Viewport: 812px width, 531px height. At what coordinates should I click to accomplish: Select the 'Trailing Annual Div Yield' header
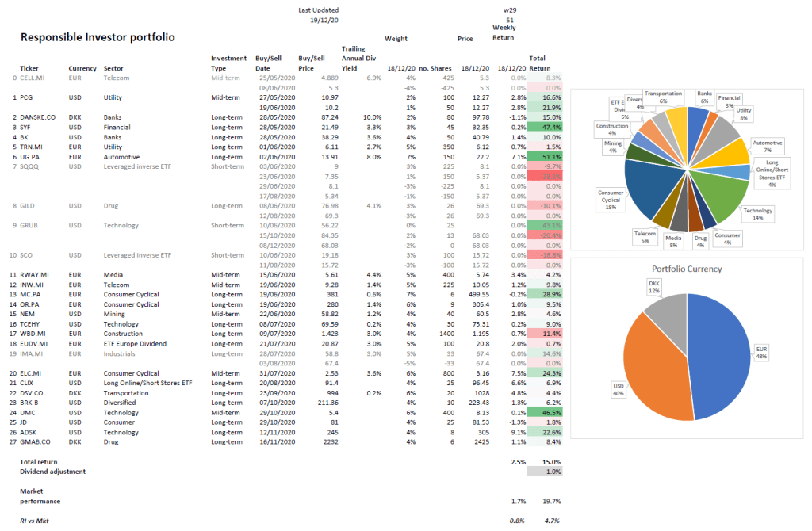(355, 58)
